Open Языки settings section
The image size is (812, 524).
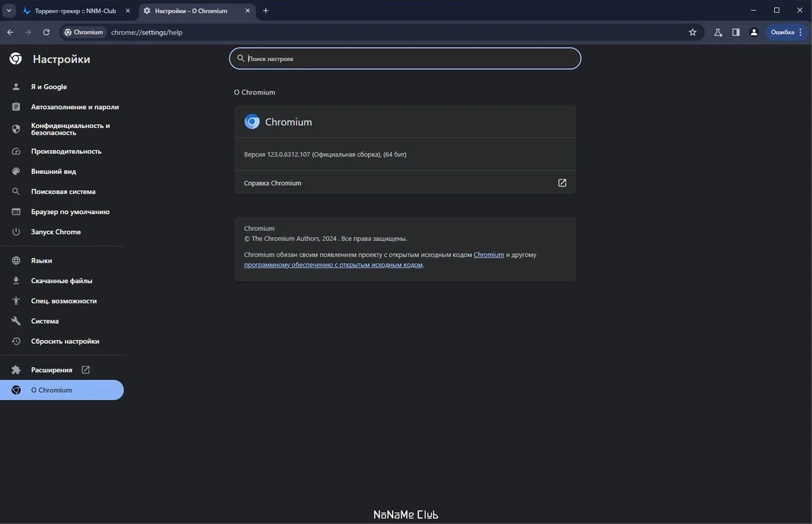click(62, 261)
